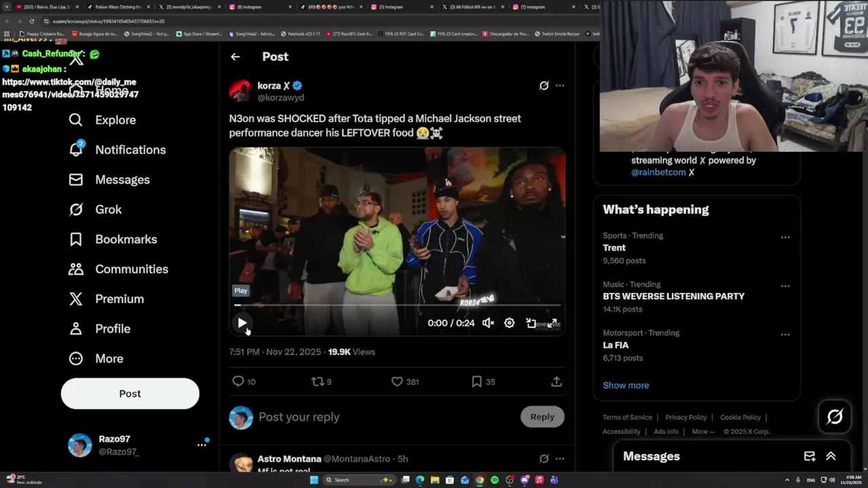This screenshot has height=488, width=868.
Task: Open Grok icon on Astro Montana's reply
Action: click(x=544, y=459)
